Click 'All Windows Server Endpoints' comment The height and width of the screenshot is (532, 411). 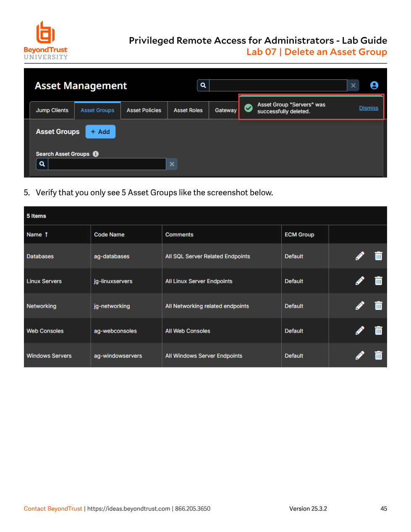(204, 356)
